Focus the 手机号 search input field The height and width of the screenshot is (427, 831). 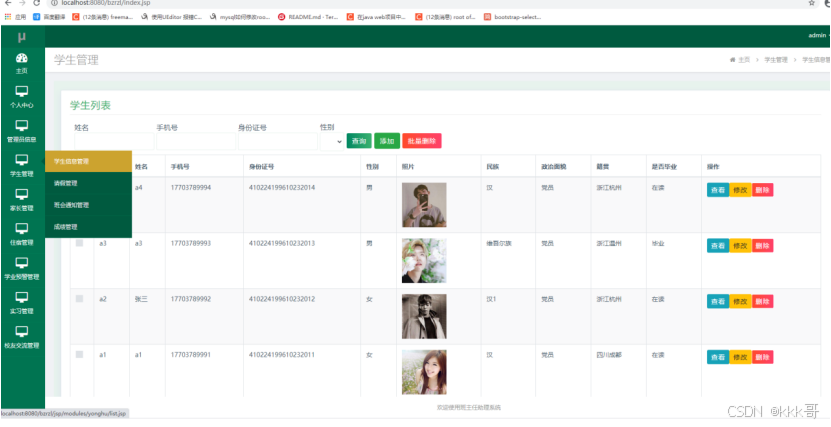196,141
